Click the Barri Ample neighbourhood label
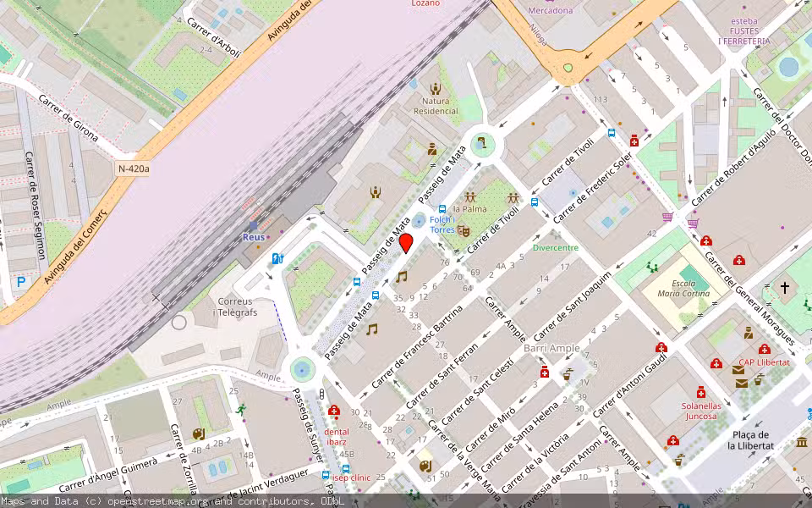This screenshot has width=812, height=508. pyautogui.click(x=551, y=348)
